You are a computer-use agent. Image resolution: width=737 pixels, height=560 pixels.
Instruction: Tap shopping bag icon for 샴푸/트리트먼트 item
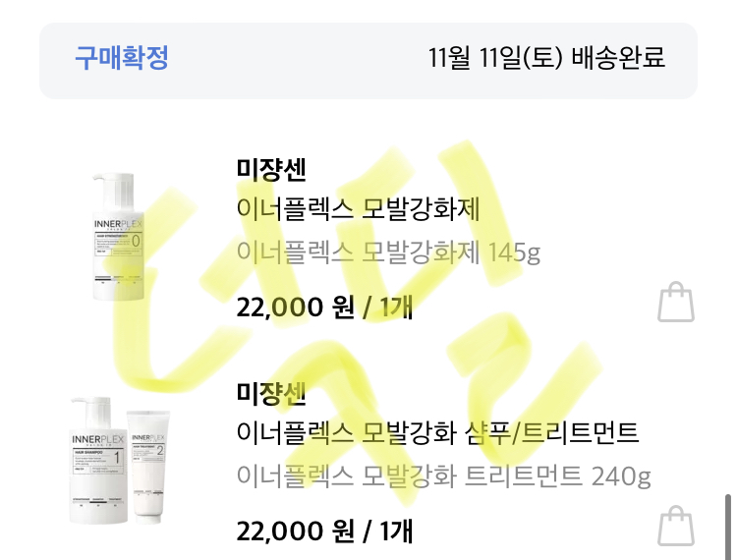(676, 527)
